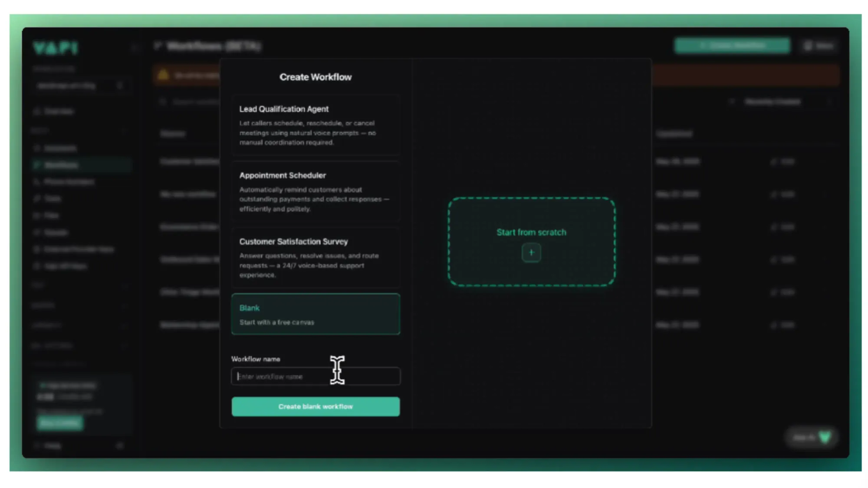Screen dimensions: 868x488
Task: Click the warning icon in the alert banner
Action: point(164,75)
